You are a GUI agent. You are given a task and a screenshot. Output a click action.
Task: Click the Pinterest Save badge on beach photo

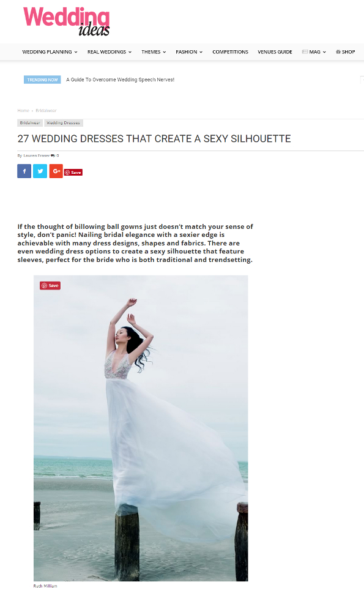(x=50, y=286)
